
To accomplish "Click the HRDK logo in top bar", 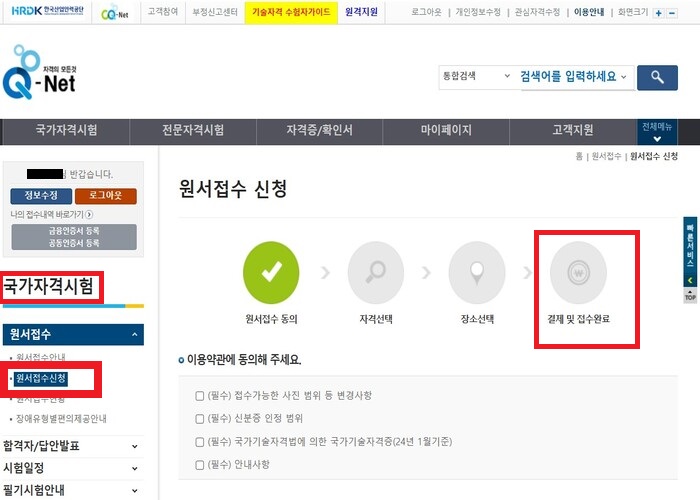I will click(x=47, y=11).
